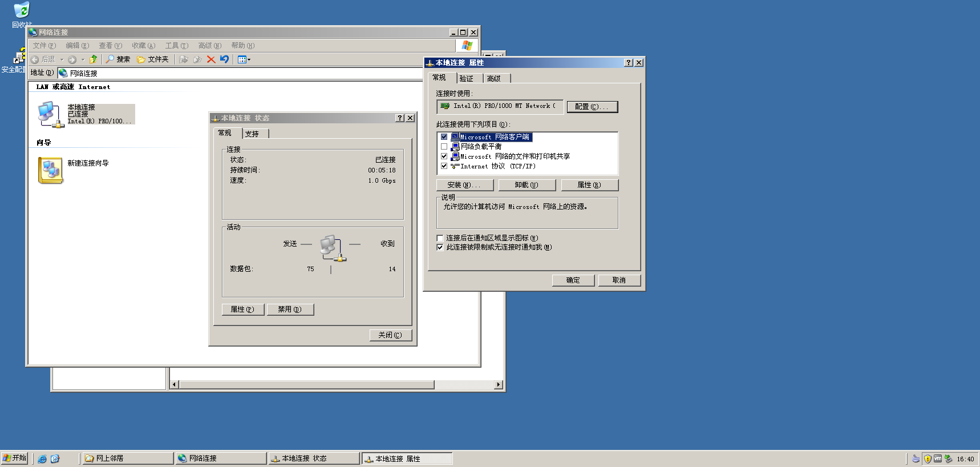This screenshot has width=980, height=467.
Task: Open the 高级(N) menu
Action: [x=209, y=46]
